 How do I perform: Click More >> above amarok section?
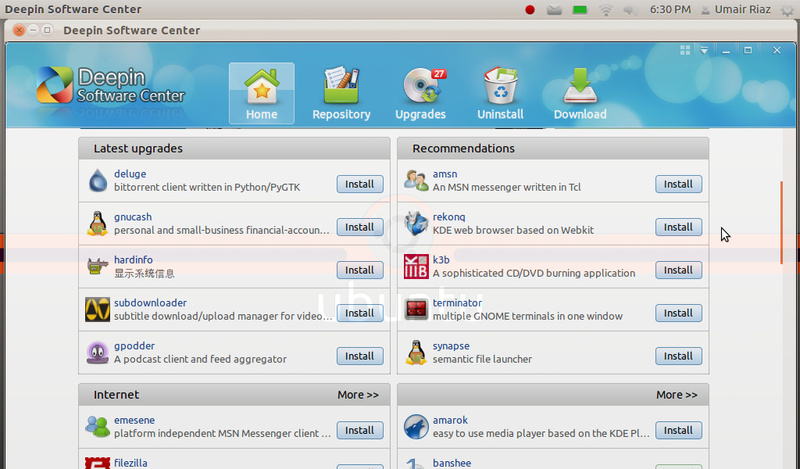coord(677,394)
